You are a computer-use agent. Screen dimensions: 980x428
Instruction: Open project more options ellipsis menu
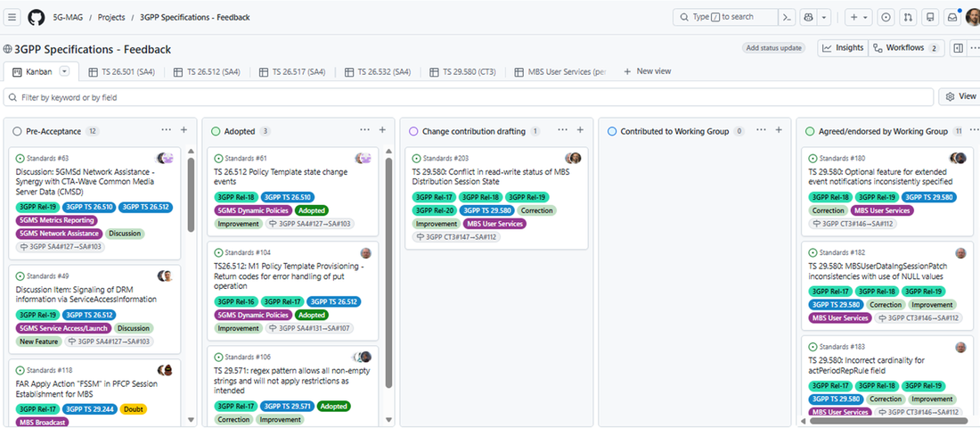coord(975,48)
